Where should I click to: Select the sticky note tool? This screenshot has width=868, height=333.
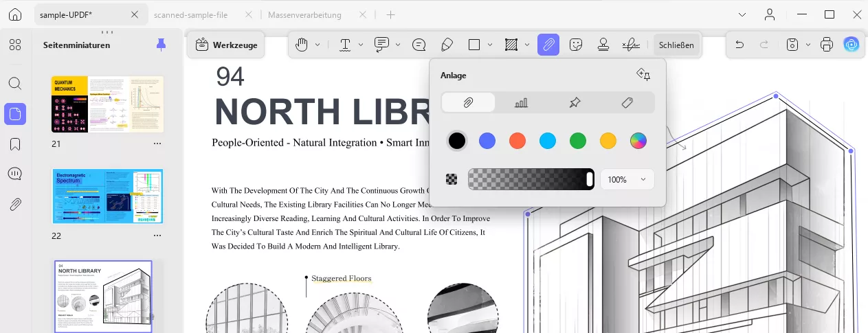click(419, 45)
